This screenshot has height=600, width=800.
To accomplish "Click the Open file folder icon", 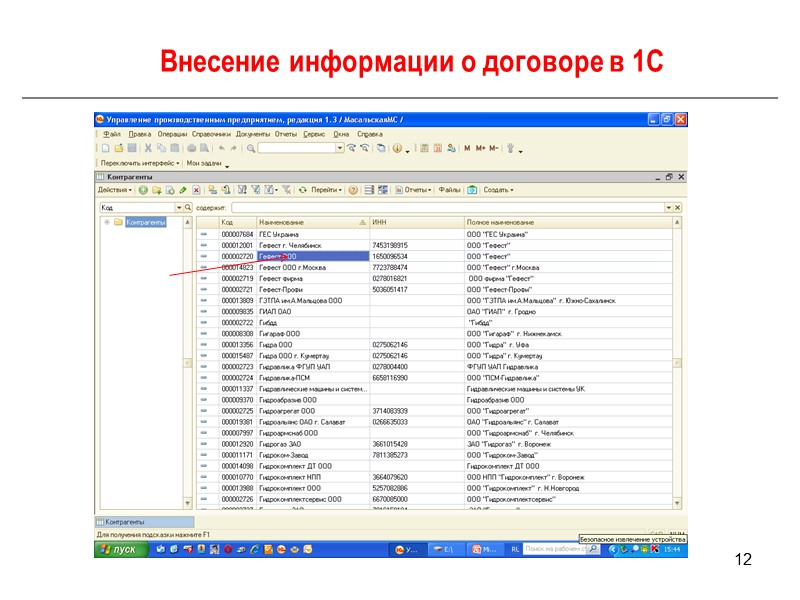I will coord(119,148).
